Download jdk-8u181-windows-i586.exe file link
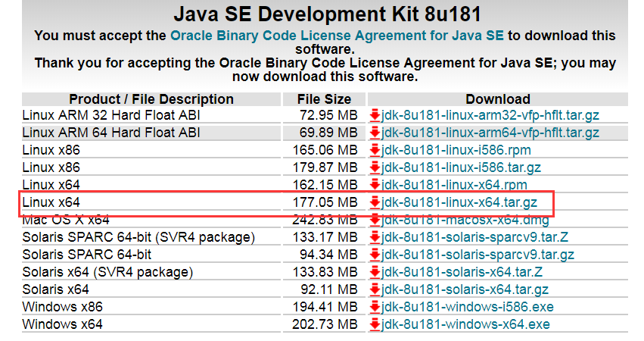 [x=468, y=307]
